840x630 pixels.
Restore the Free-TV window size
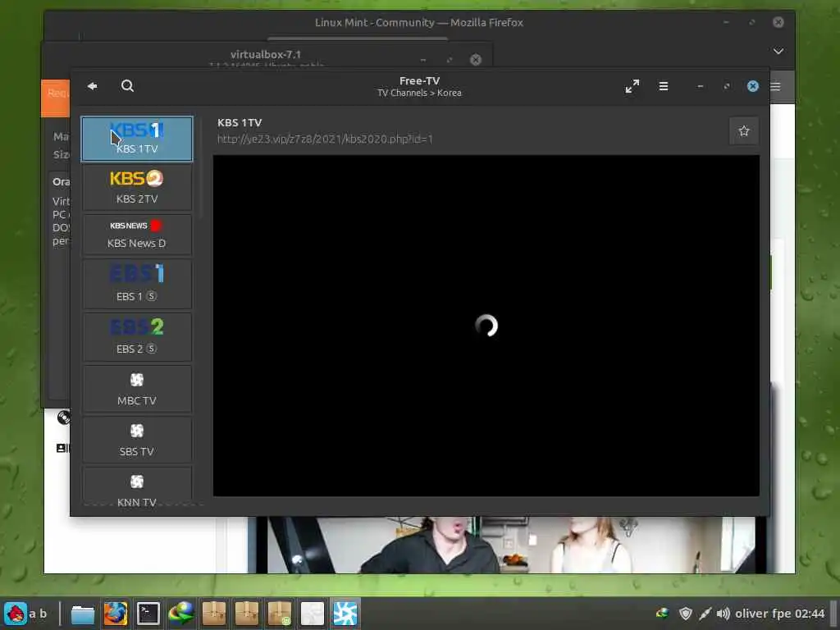coord(727,86)
